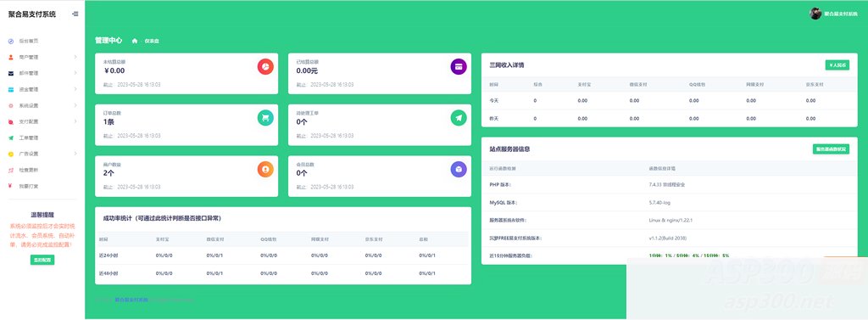Open the user avatar in top bar
The height and width of the screenshot is (320, 868).
(x=815, y=14)
